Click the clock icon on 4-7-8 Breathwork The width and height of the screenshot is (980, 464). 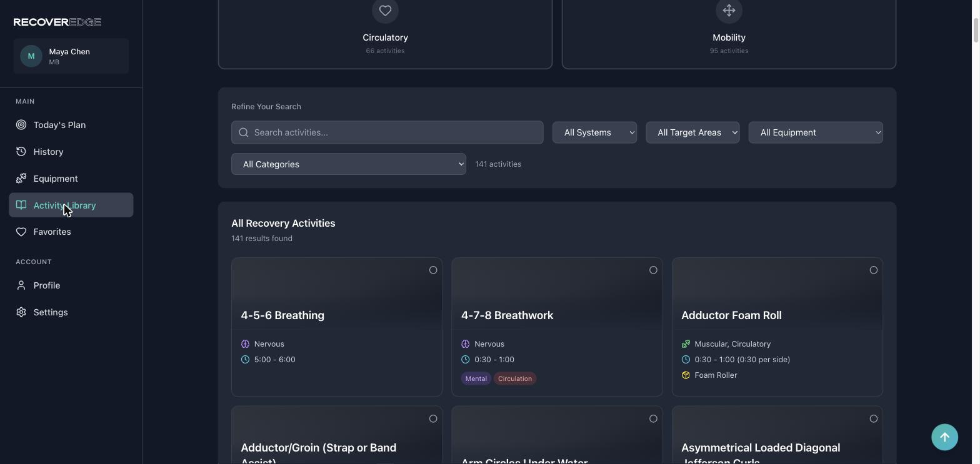pos(465,360)
